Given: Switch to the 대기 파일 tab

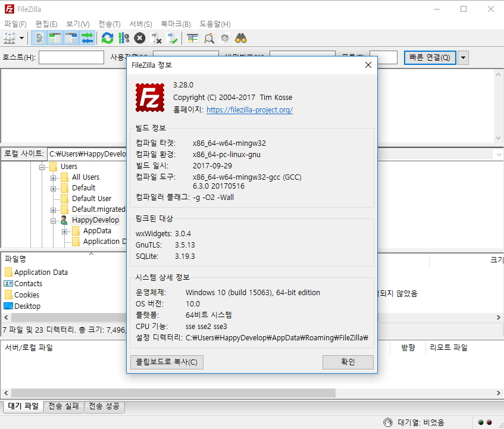Looking at the screenshot, I should pos(23,406).
